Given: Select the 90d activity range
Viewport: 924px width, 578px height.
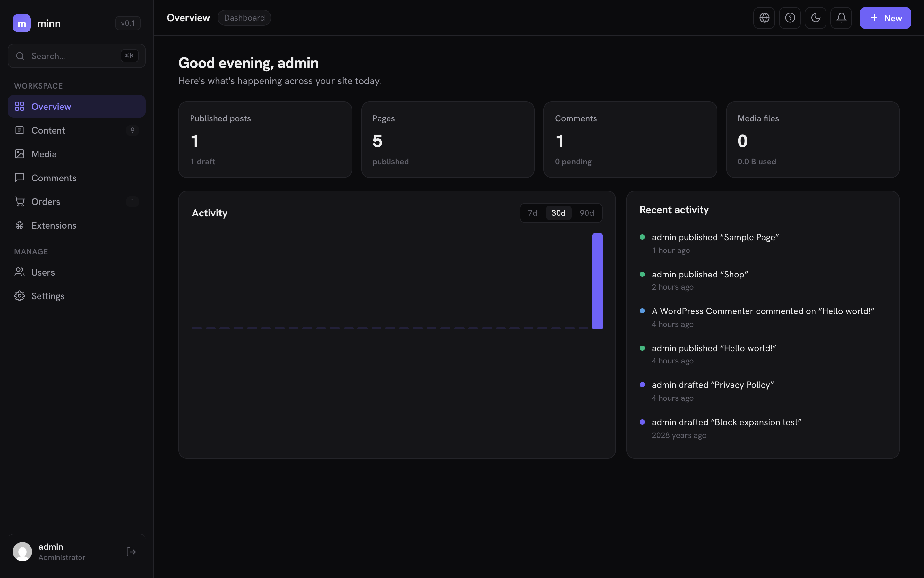Looking at the screenshot, I should click(x=586, y=213).
